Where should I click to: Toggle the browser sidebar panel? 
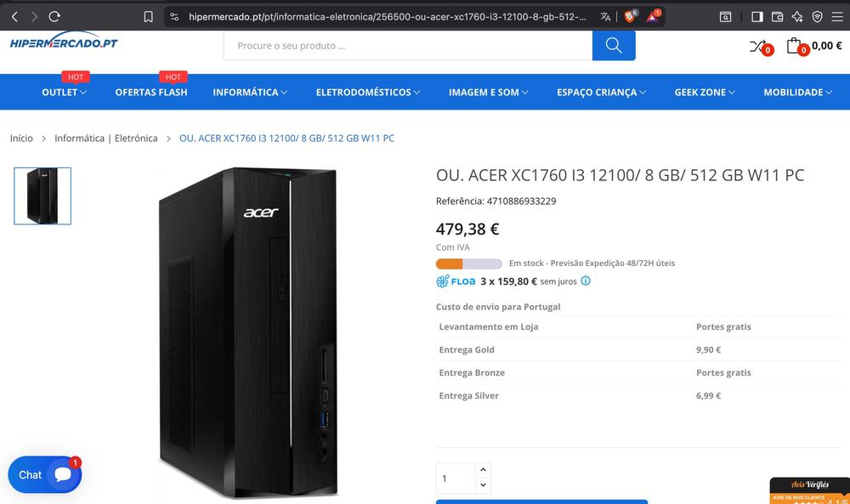click(757, 16)
